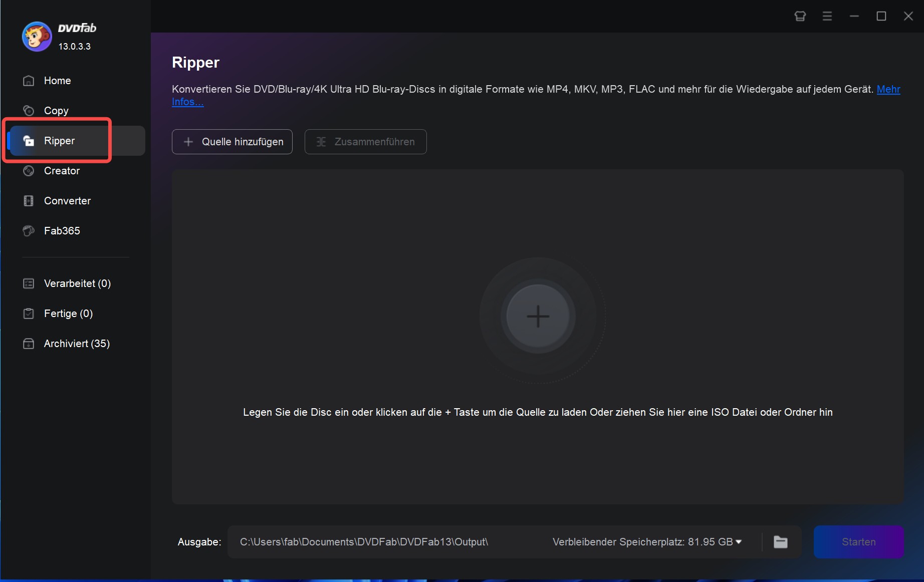
Task: Click the Ripper sidebar icon
Action: tap(29, 141)
